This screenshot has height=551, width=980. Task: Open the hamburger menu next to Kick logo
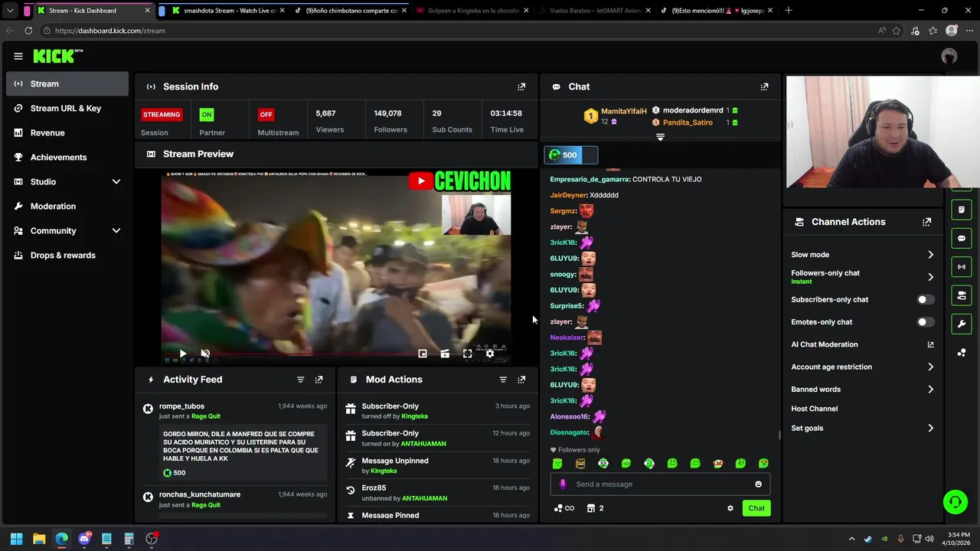18,56
